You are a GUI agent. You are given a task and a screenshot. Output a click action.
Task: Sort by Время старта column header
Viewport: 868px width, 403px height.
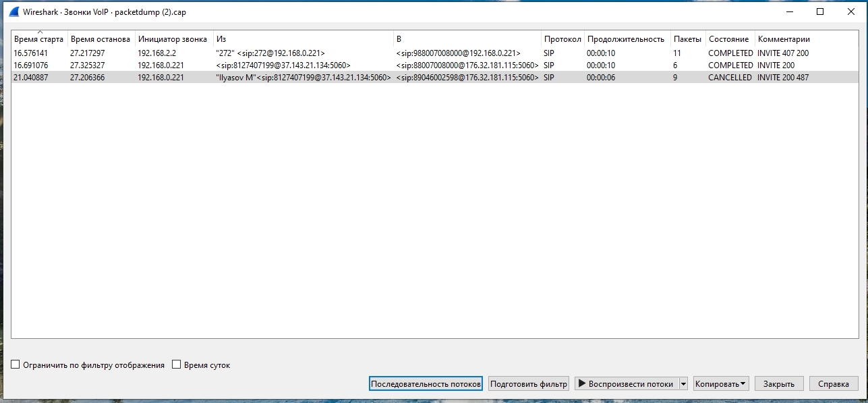38,39
